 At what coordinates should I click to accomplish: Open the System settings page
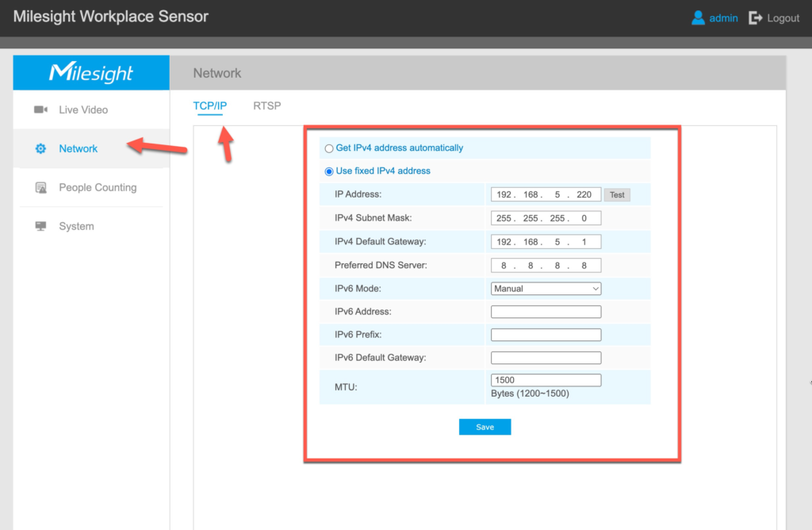point(76,226)
